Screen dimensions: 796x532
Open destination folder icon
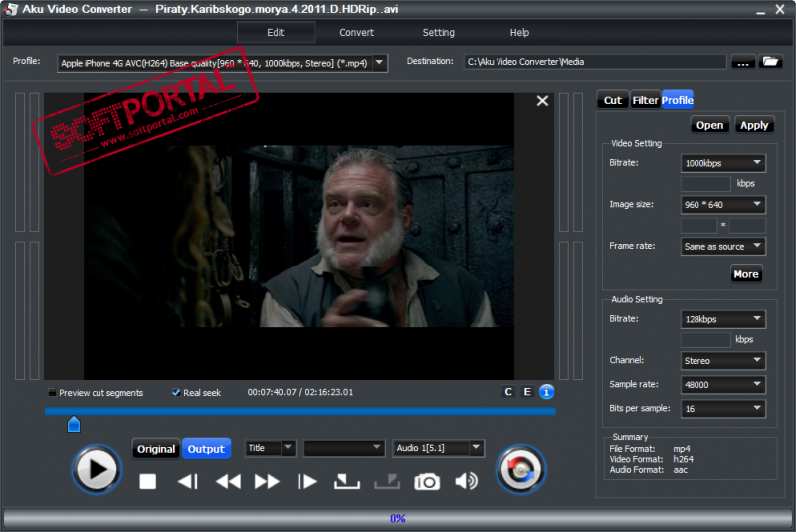coord(770,62)
